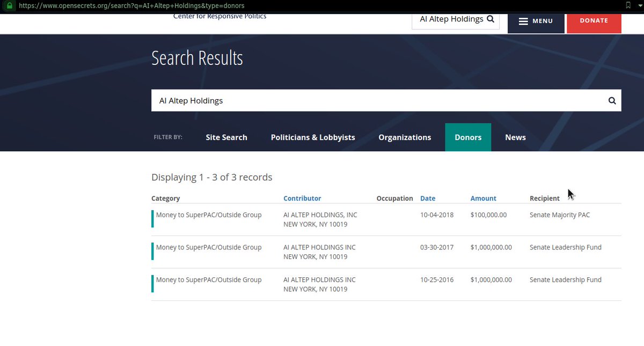Click category cell in the 10-04-2018 row

(209, 215)
